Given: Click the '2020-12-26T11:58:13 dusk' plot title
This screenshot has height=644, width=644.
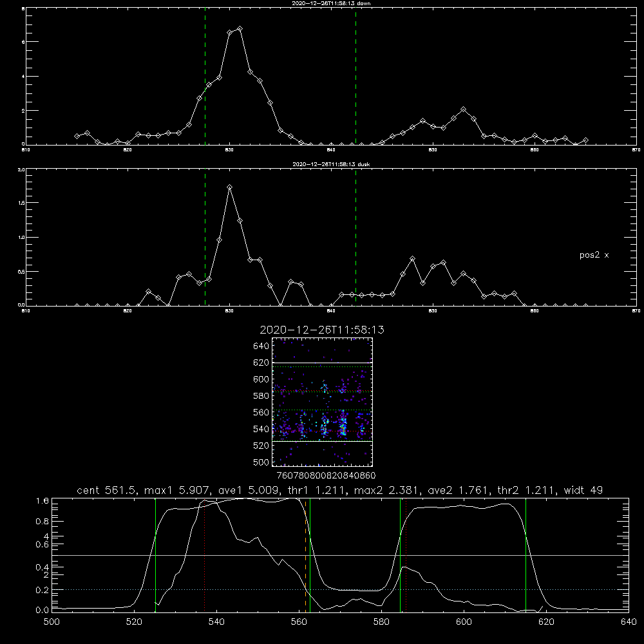Looking at the screenshot, I should (x=331, y=164).
